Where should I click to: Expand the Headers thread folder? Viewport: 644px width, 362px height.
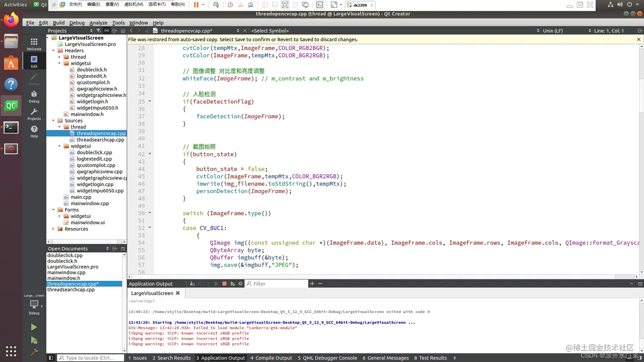tap(59, 57)
